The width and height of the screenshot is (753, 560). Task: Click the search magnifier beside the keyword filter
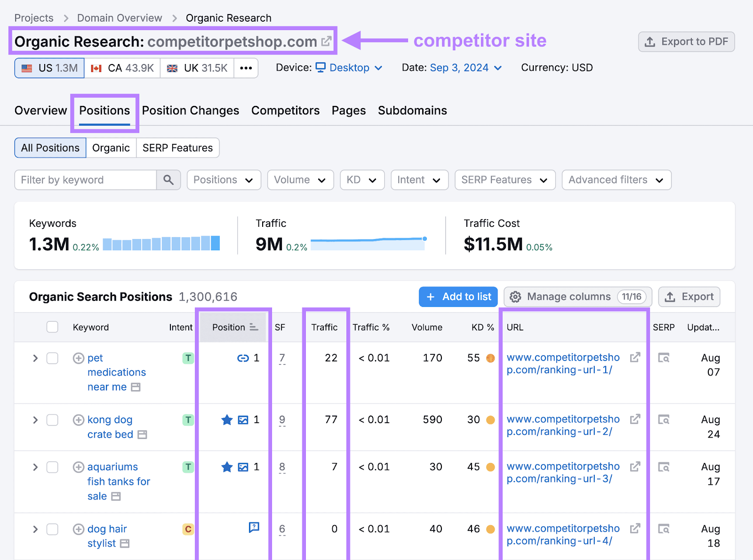point(168,180)
